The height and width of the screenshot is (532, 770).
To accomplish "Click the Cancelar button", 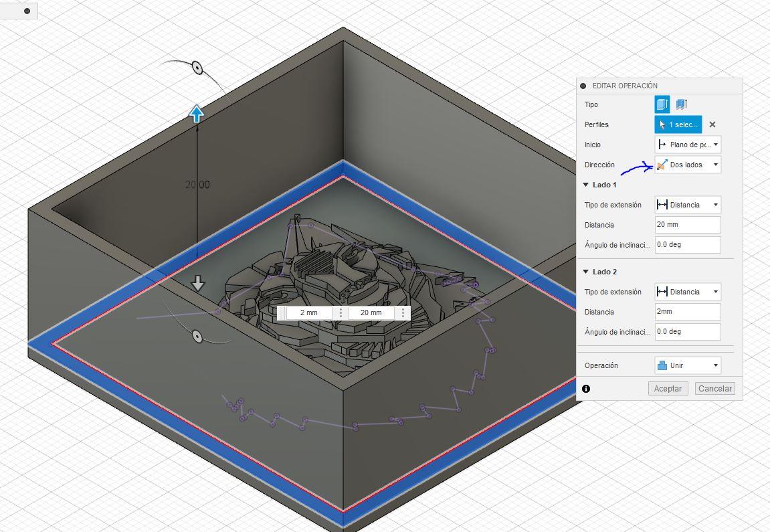I will coord(715,389).
